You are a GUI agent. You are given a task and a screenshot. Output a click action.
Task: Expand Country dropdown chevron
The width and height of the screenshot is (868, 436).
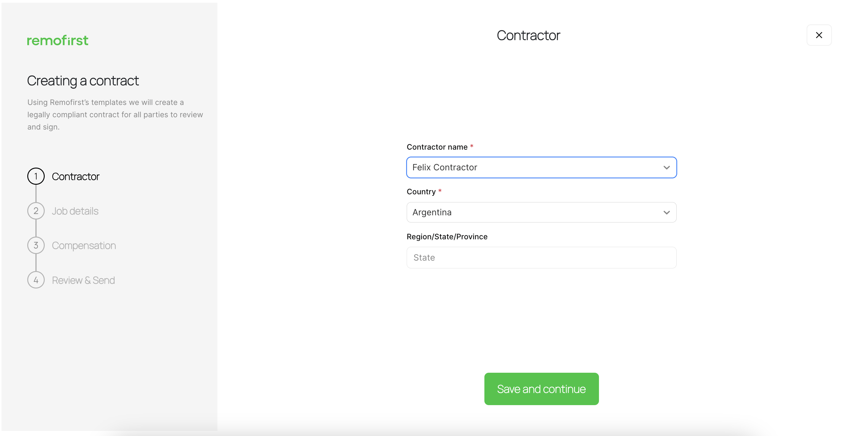[666, 212]
